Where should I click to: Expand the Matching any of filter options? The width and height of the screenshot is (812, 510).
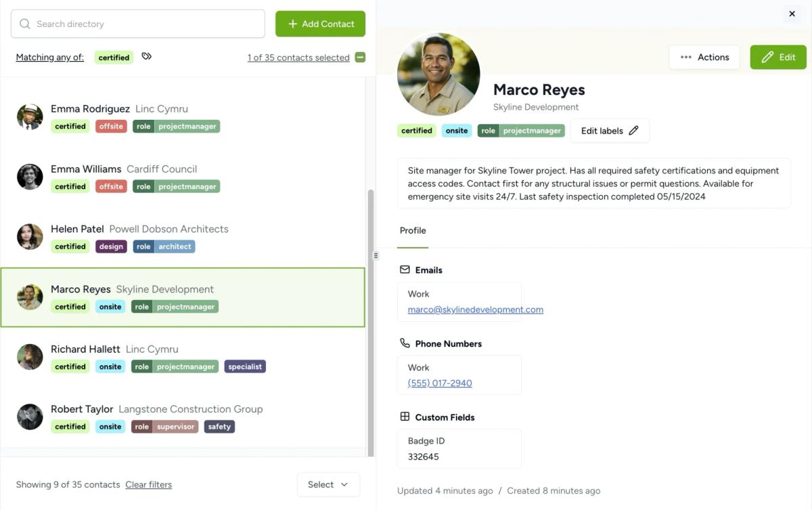[49, 57]
